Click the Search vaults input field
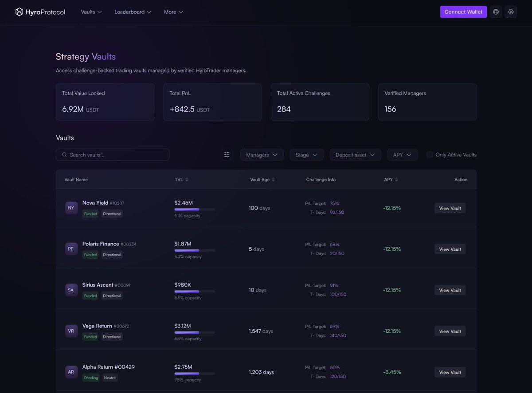Image resolution: width=532 pixels, height=393 pixels. (x=113, y=155)
